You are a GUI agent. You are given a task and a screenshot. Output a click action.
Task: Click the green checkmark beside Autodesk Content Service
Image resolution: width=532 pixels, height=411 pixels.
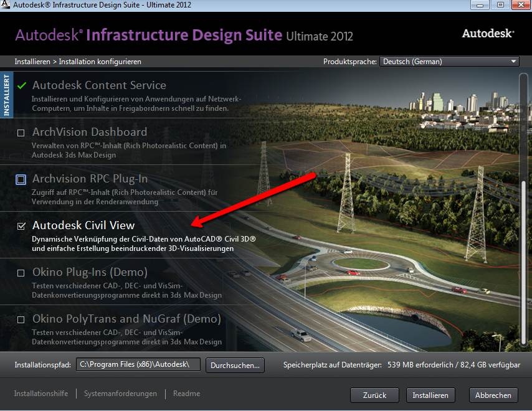pos(22,85)
